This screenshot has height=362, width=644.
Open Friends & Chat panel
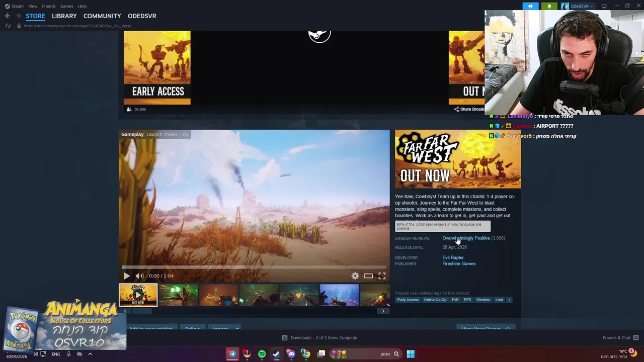point(620,338)
